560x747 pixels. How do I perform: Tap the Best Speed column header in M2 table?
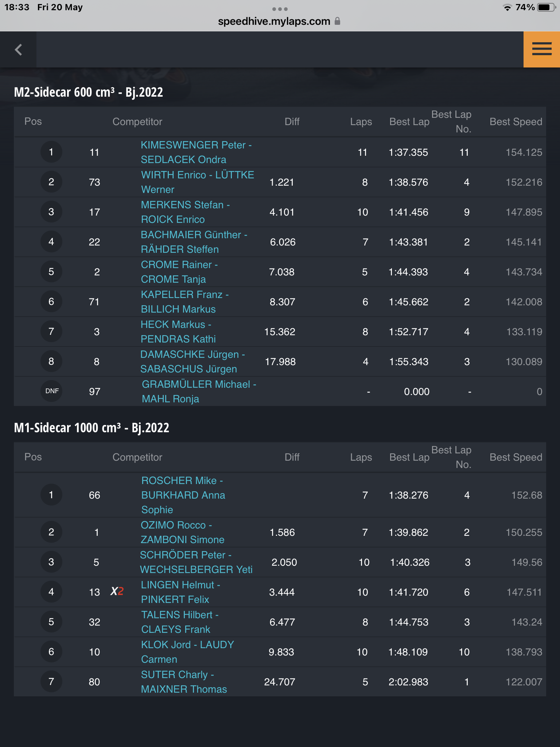[x=516, y=121]
